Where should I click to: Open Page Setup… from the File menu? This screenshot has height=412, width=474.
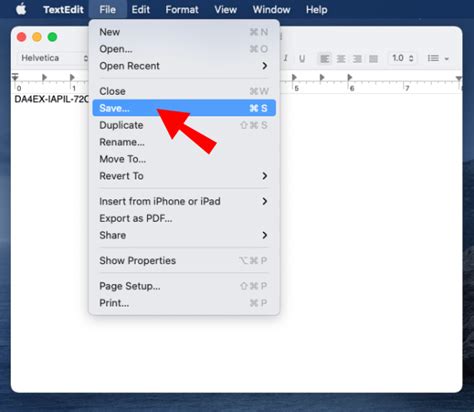pos(184,286)
